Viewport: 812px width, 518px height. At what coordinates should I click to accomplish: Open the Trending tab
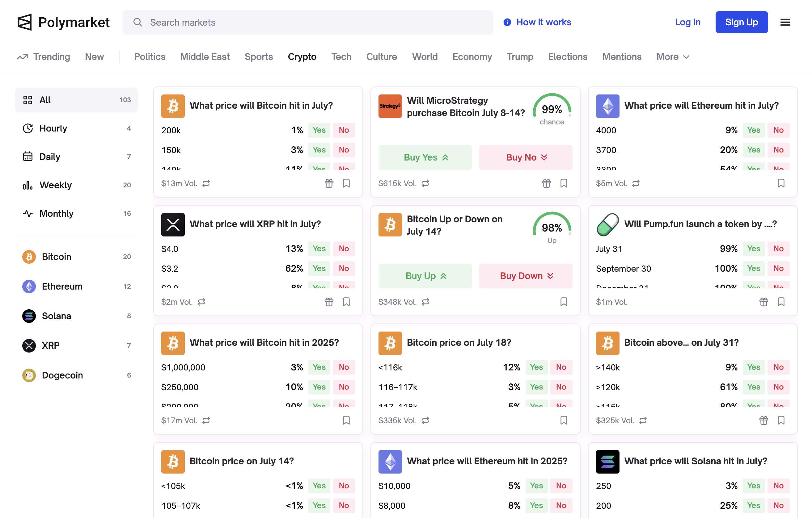tap(44, 56)
